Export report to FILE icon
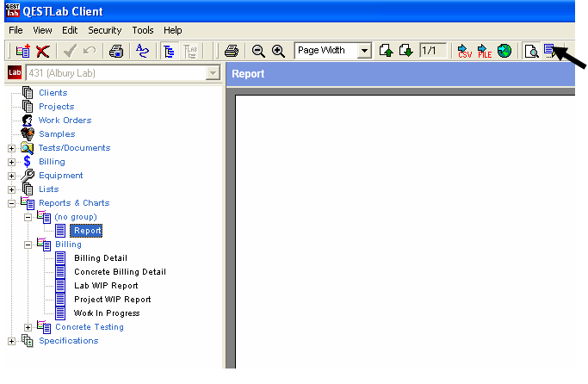 [485, 51]
